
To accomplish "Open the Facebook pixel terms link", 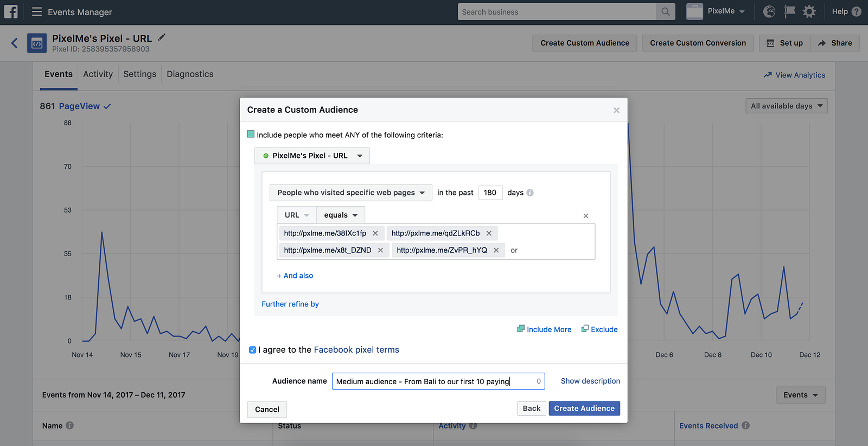I will [x=356, y=350].
